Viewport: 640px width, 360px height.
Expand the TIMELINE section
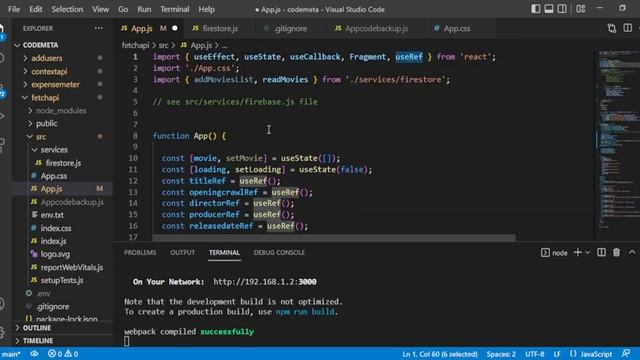(x=38, y=340)
